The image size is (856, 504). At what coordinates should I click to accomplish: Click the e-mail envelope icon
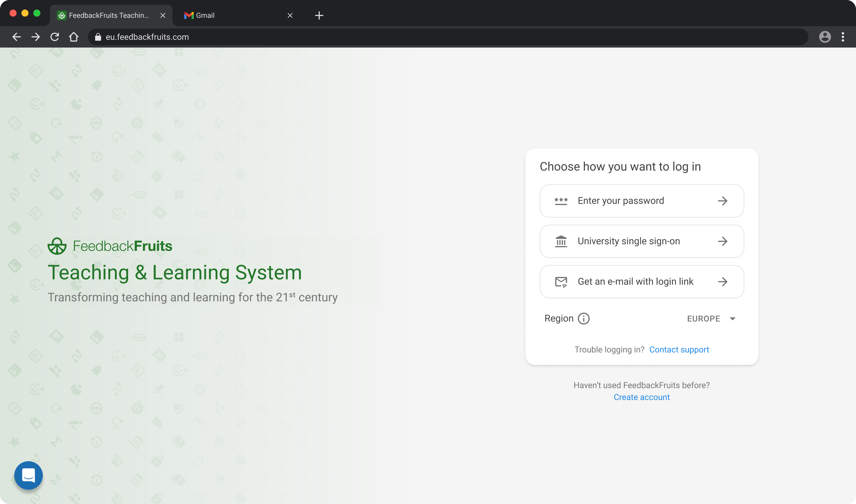561,282
